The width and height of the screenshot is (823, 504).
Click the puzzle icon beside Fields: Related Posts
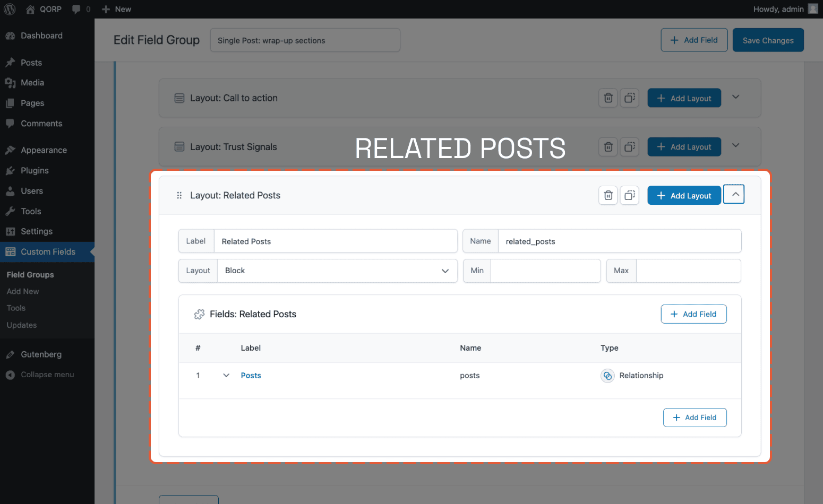(x=199, y=314)
